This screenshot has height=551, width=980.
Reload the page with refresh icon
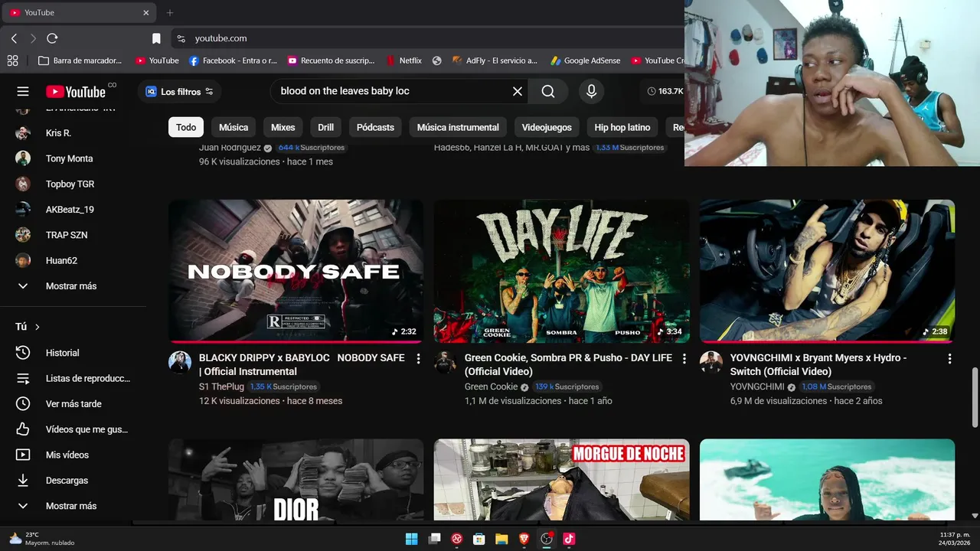coord(52,38)
